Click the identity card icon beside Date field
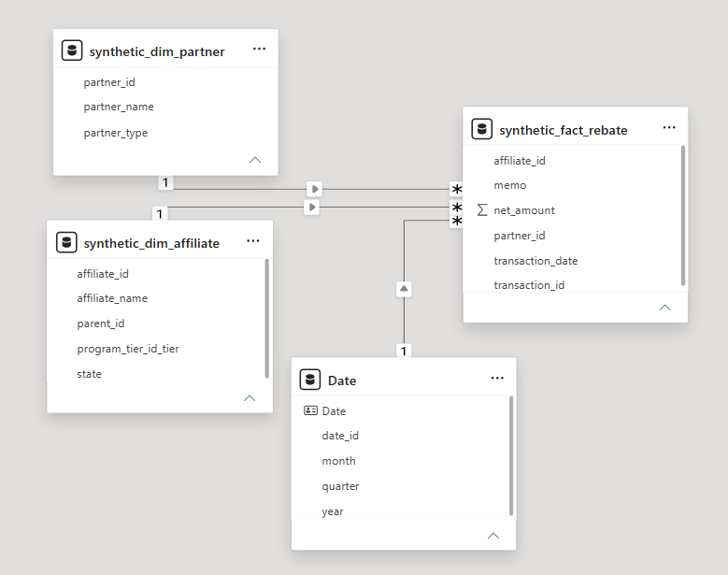The image size is (728, 575). (x=310, y=410)
